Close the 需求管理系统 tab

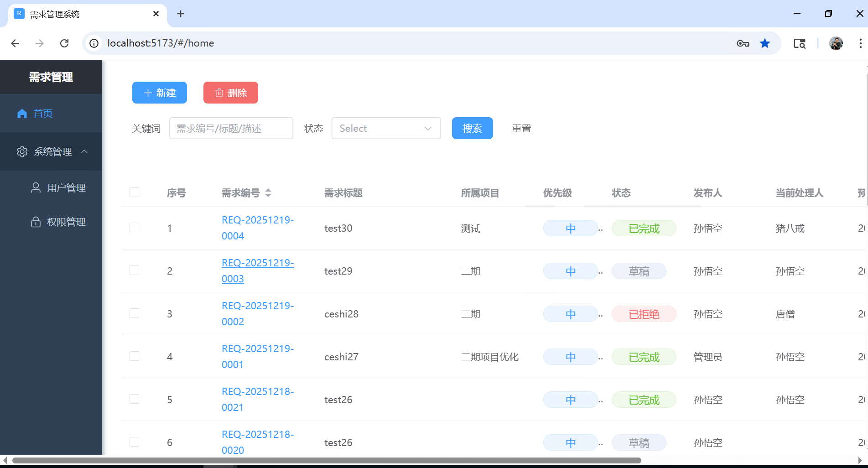point(156,14)
